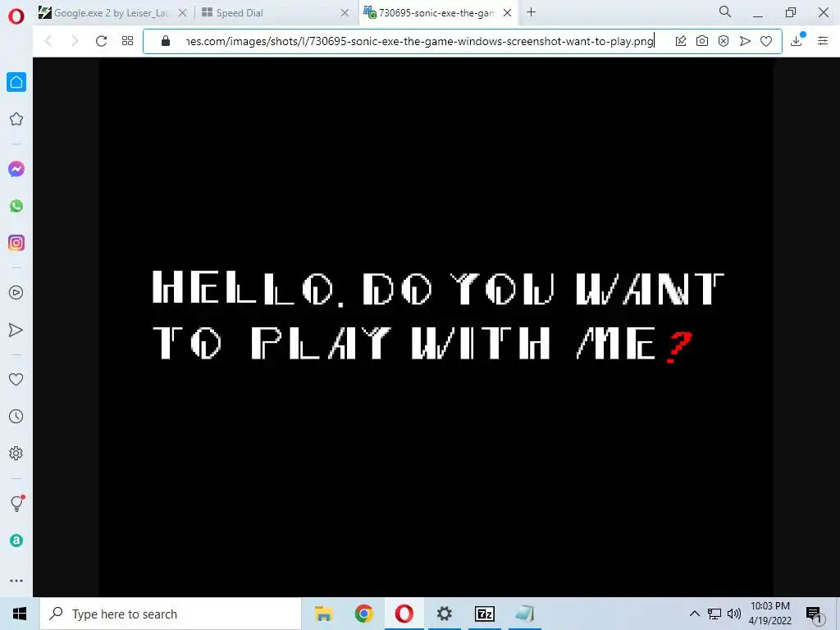Open the lightbulb tips icon in sidebar
Image resolution: width=840 pixels, height=630 pixels.
click(x=17, y=503)
